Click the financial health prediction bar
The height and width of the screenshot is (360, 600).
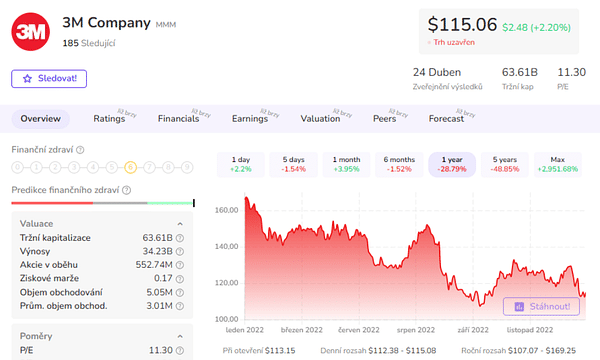pyautogui.click(x=103, y=203)
